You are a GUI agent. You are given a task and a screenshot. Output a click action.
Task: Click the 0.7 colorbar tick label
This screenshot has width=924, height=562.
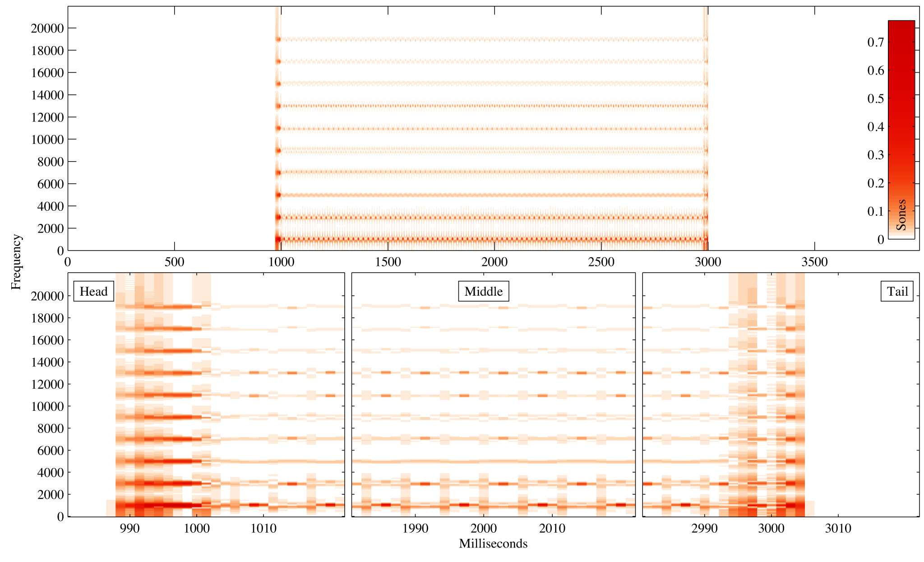pos(875,42)
